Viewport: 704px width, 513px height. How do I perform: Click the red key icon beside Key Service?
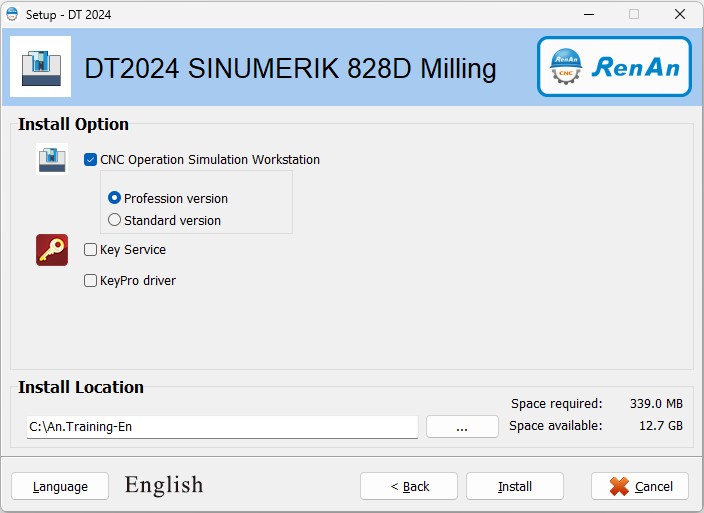coord(52,250)
